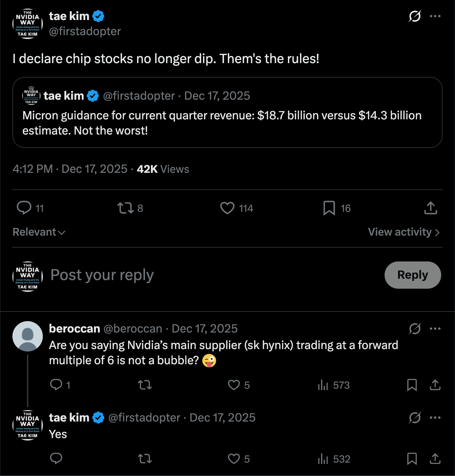Open the more options menu on main post

tap(435, 16)
